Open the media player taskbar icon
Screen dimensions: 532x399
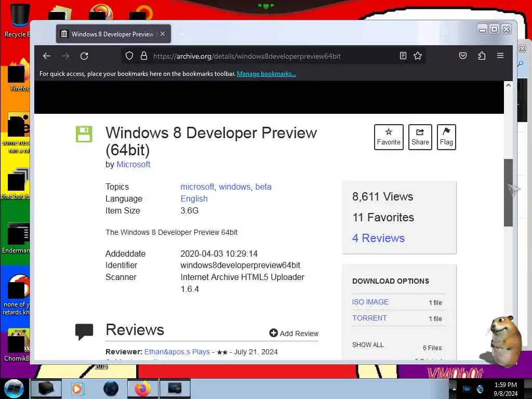coord(77,389)
